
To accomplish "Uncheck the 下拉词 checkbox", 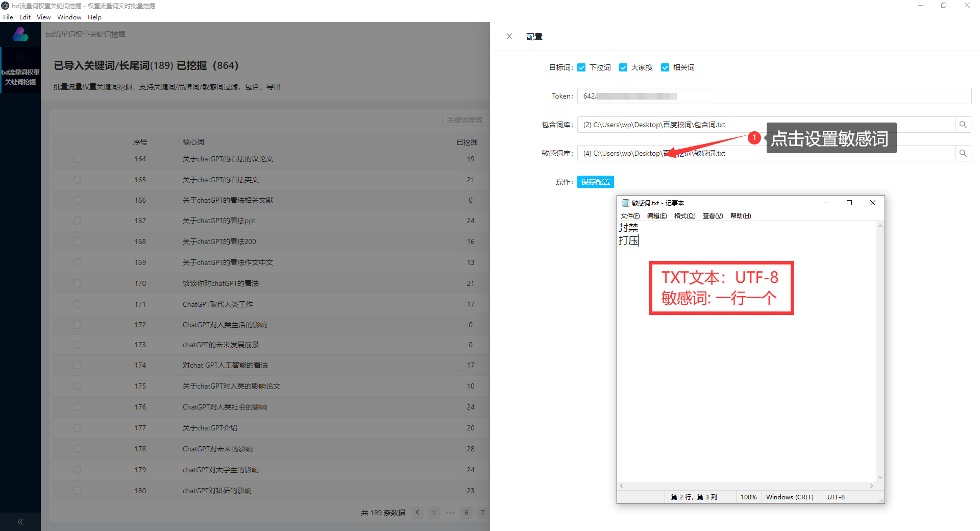I will pyautogui.click(x=582, y=67).
